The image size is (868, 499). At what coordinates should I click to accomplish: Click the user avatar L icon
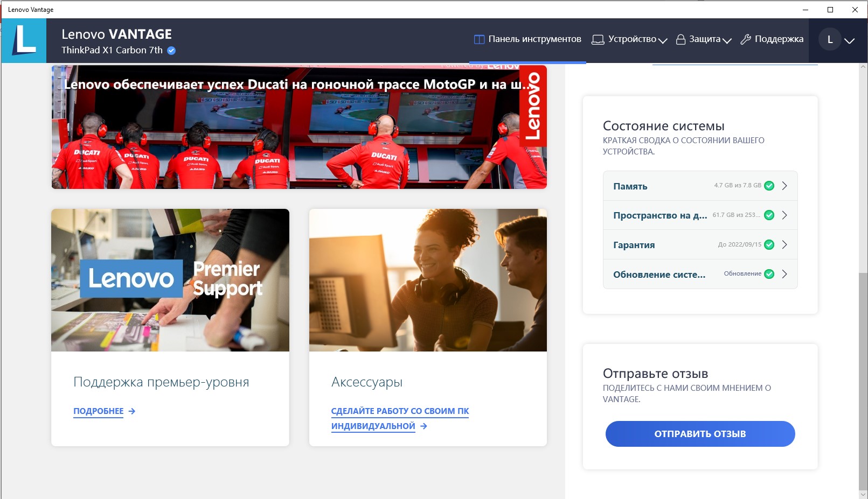tap(830, 40)
